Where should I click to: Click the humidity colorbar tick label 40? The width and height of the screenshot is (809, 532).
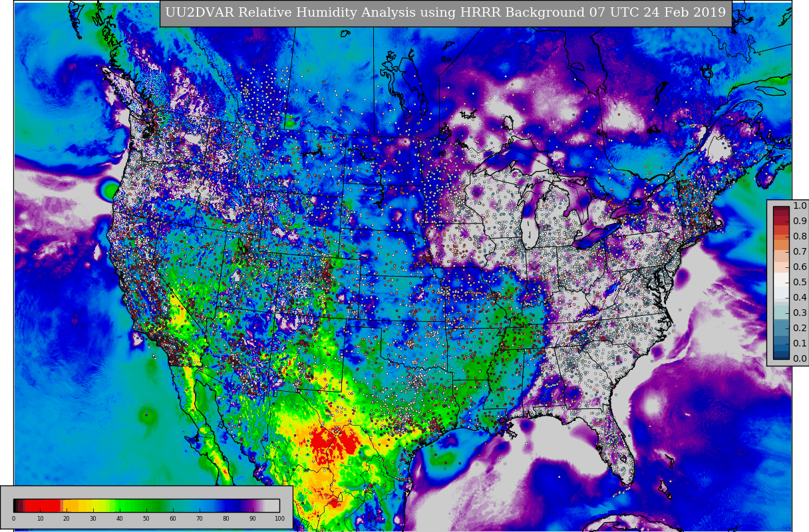click(120, 519)
